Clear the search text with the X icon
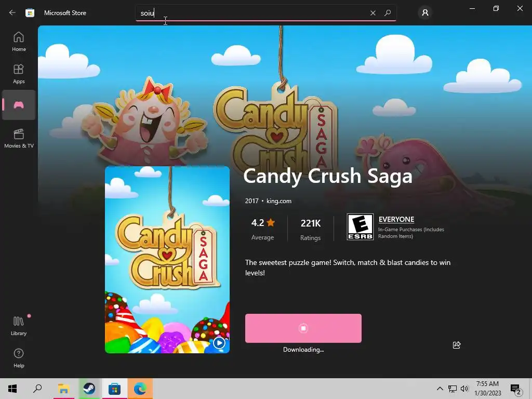Viewport: 532px width, 399px height. click(373, 13)
